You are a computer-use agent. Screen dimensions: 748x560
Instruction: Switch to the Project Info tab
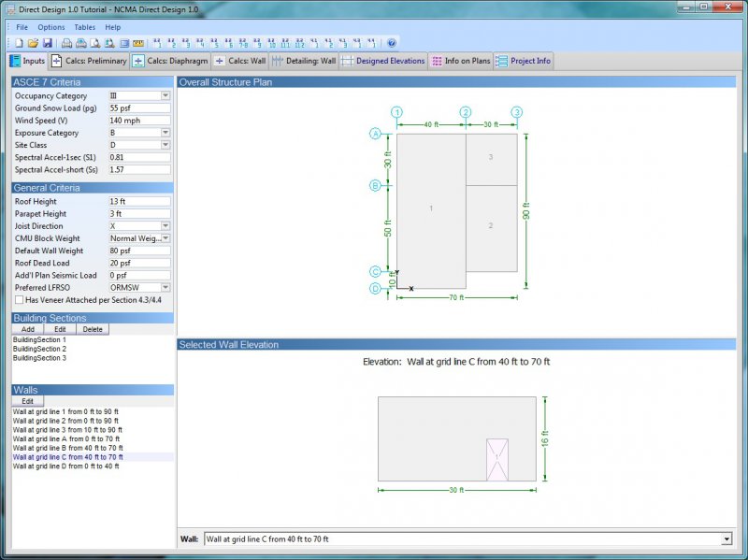(524, 61)
